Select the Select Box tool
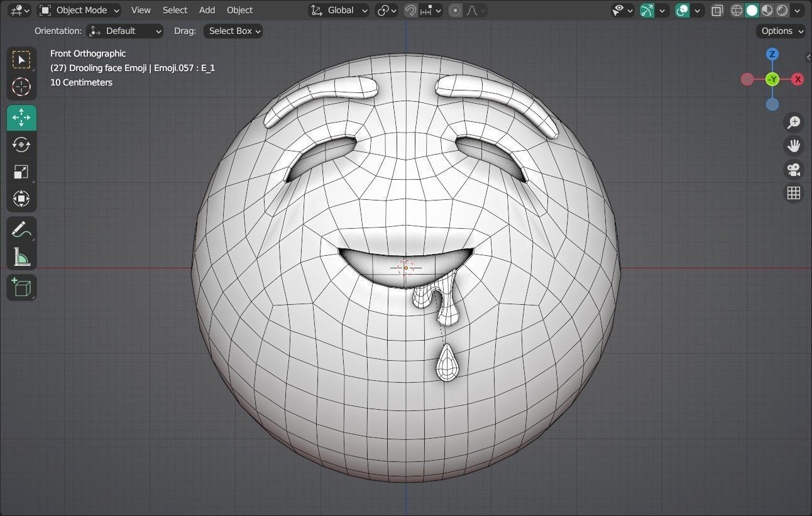 [x=21, y=60]
